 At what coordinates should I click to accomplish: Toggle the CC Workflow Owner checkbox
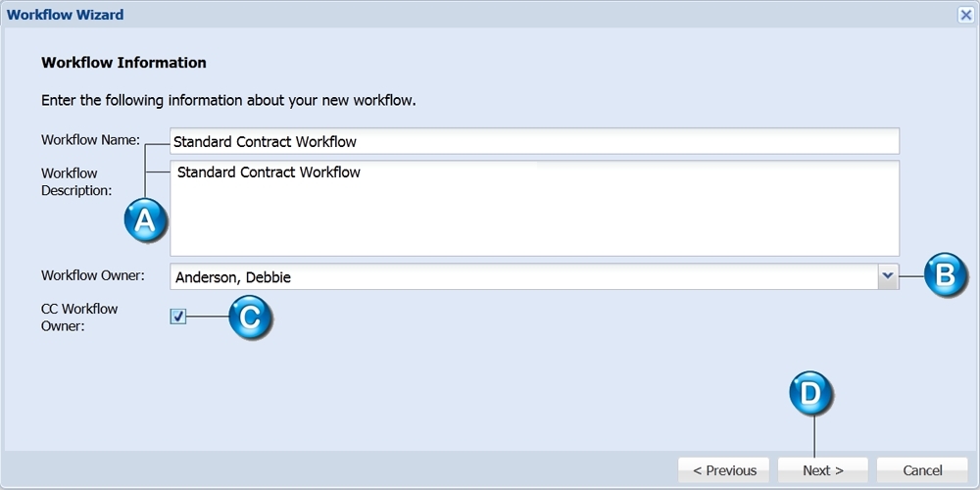point(178,317)
